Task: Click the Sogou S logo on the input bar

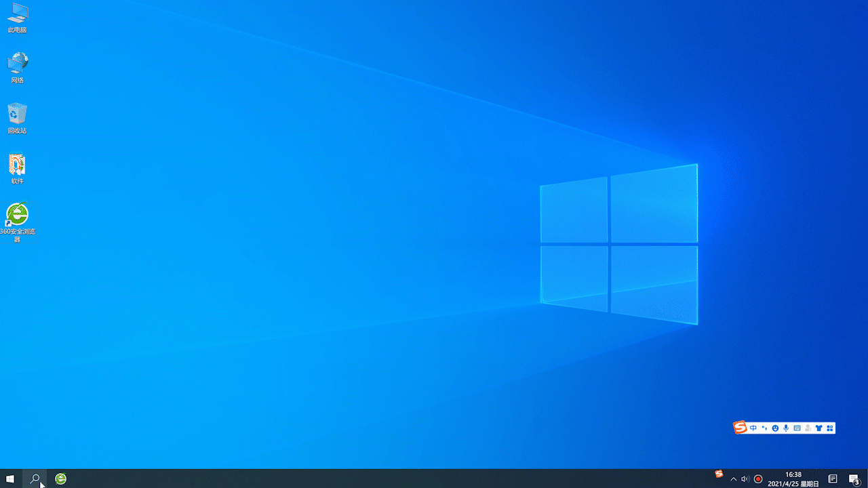Action: [740, 428]
